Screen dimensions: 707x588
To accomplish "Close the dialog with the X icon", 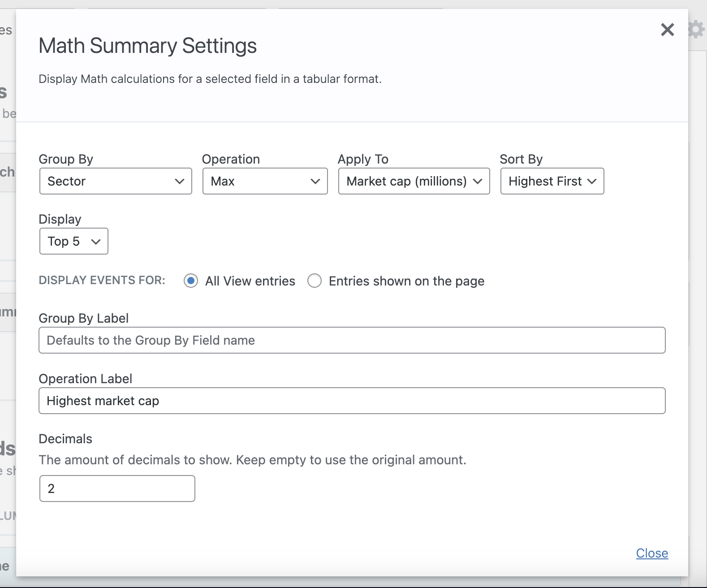I will pos(667,30).
